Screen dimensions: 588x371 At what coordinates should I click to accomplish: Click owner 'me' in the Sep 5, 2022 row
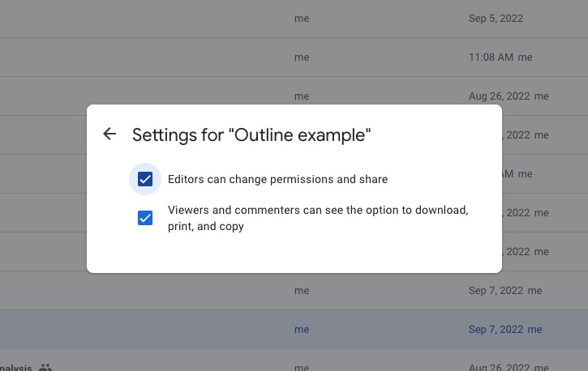pos(302,19)
